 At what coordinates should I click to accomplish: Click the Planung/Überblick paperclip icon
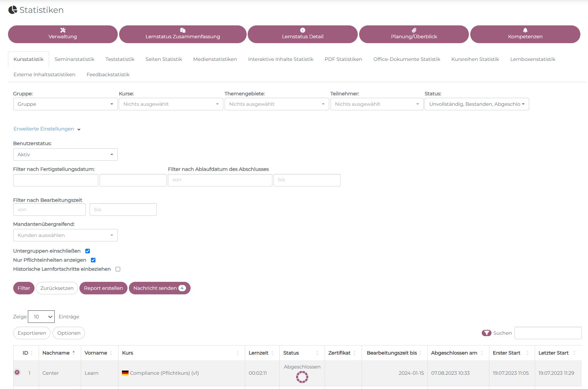414,30
